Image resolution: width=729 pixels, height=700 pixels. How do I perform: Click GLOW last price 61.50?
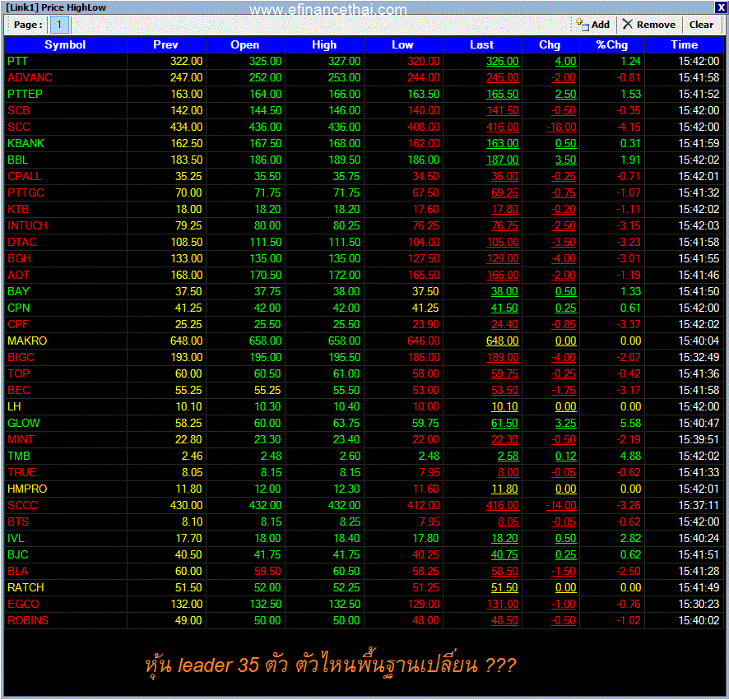504,423
